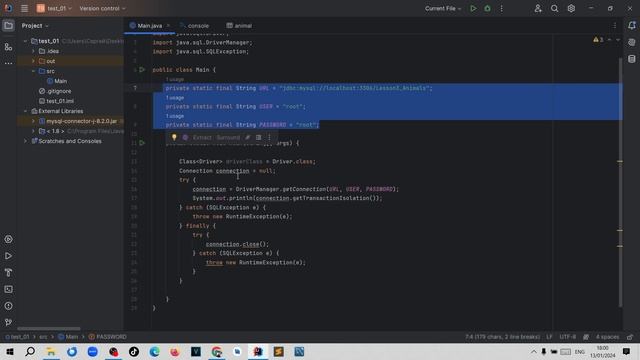Click PASSWORD breadcrumb in status bar
This screenshot has height=360, width=640.
coord(108,337)
